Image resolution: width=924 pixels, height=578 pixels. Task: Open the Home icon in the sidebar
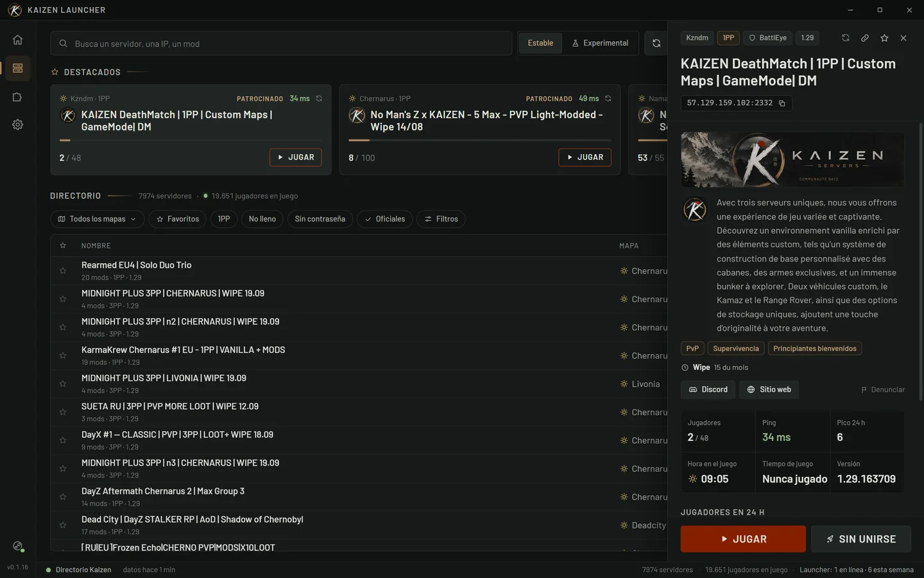coord(17,40)
